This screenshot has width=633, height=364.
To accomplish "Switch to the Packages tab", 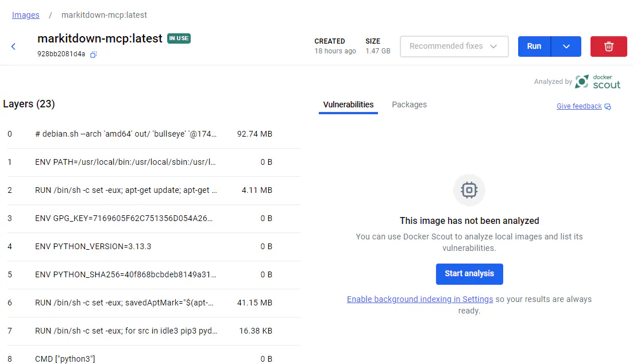I will click(409, 105).
